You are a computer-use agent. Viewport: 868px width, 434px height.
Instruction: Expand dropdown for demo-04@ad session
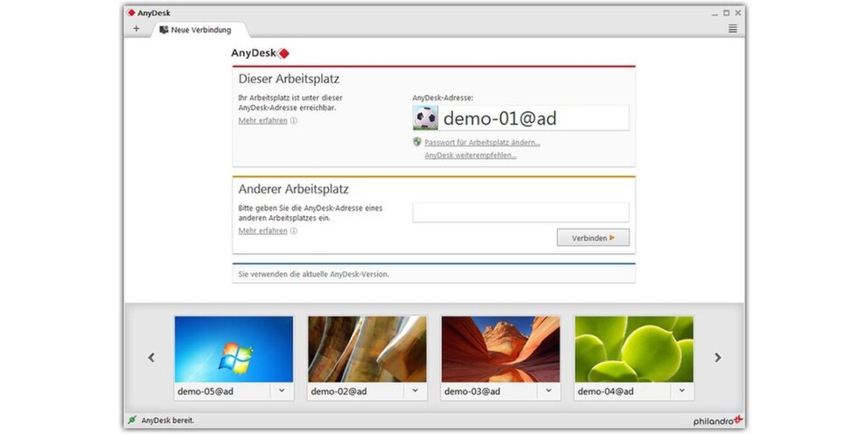click(682, 391)
